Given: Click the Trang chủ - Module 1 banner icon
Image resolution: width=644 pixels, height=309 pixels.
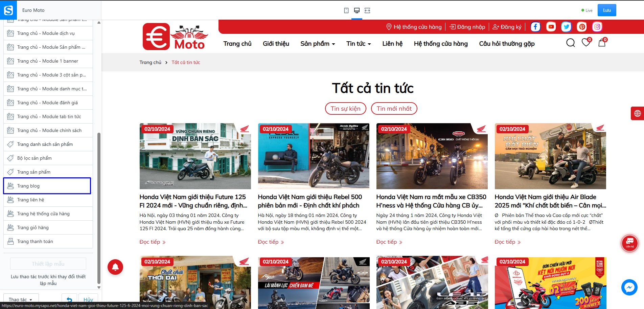Looking at the screenshot, I should click(10, 61).
